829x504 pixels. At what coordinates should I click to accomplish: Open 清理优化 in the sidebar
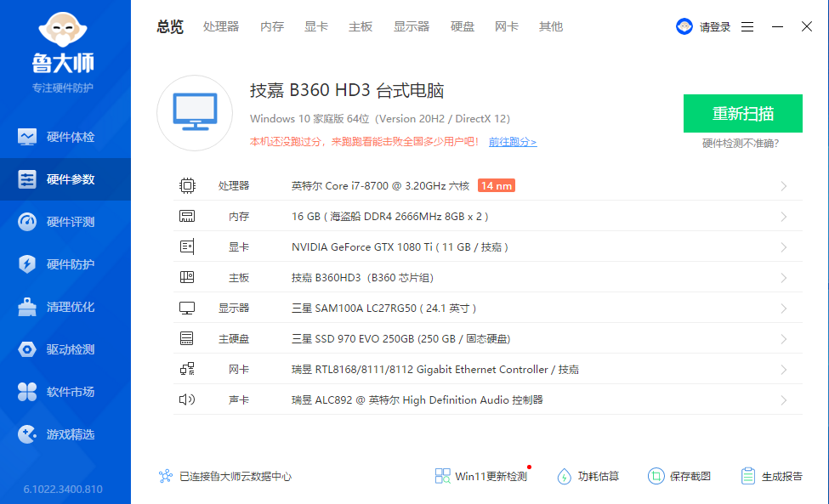point(65,307)
